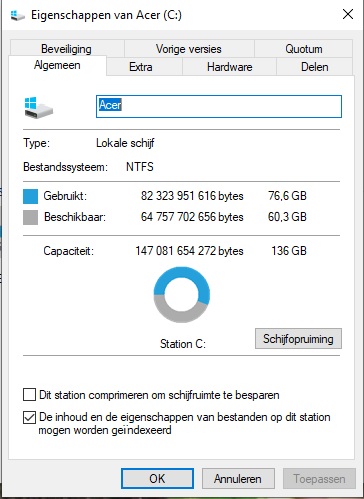This screenshot has height=499, width=364.
Task: Click the grayed-out Toepassen button
Action: [319, 479]
